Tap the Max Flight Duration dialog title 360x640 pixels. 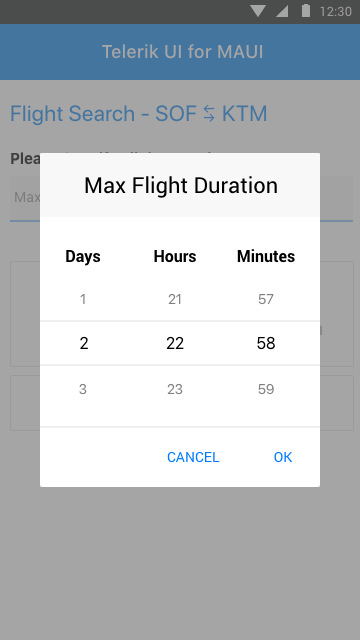point(181,185)
